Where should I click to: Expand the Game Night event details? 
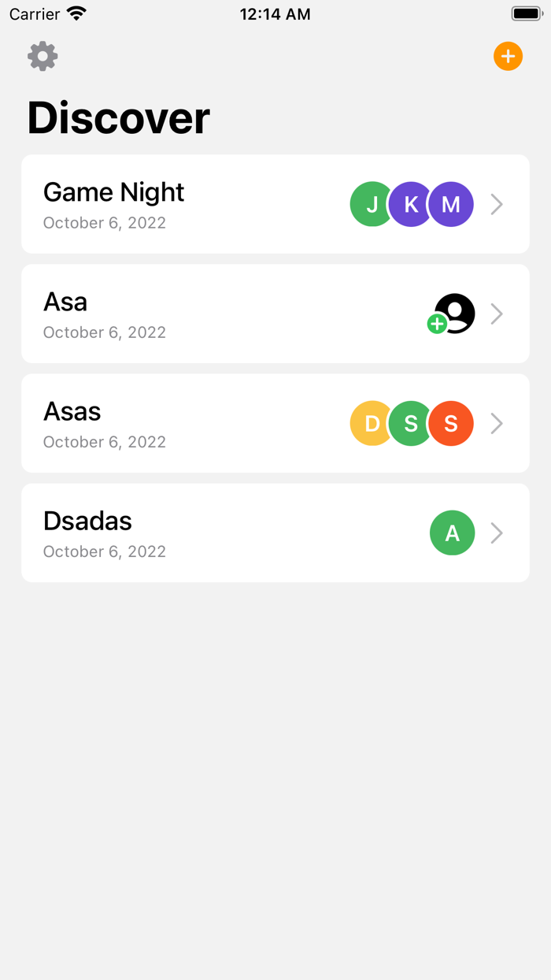497,204
